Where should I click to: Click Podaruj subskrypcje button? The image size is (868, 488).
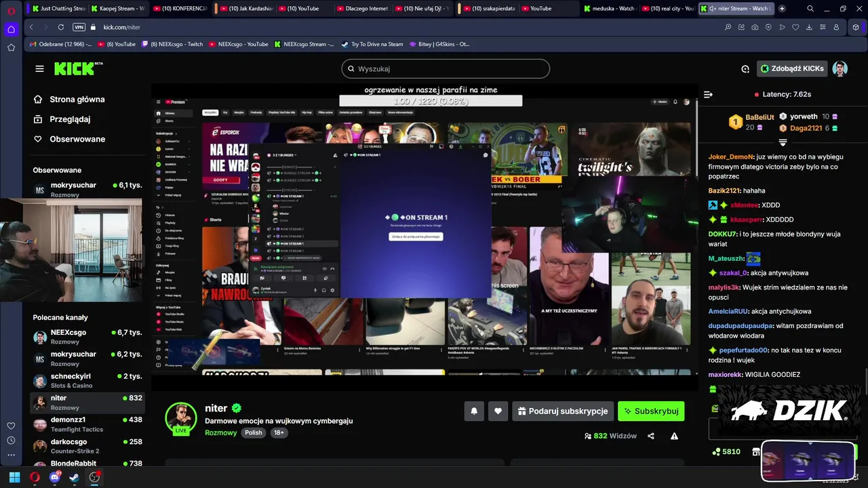tap(563, 411)
